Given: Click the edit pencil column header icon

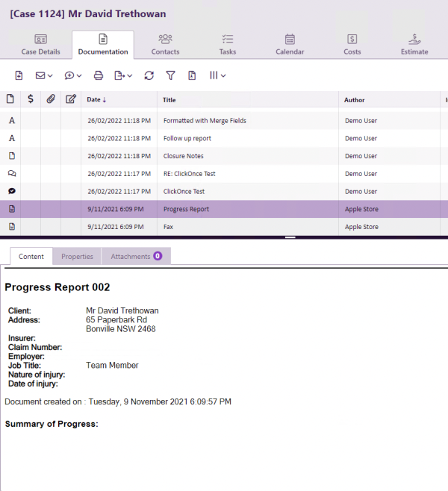Looking at the screenshot, I should [71, 99].
